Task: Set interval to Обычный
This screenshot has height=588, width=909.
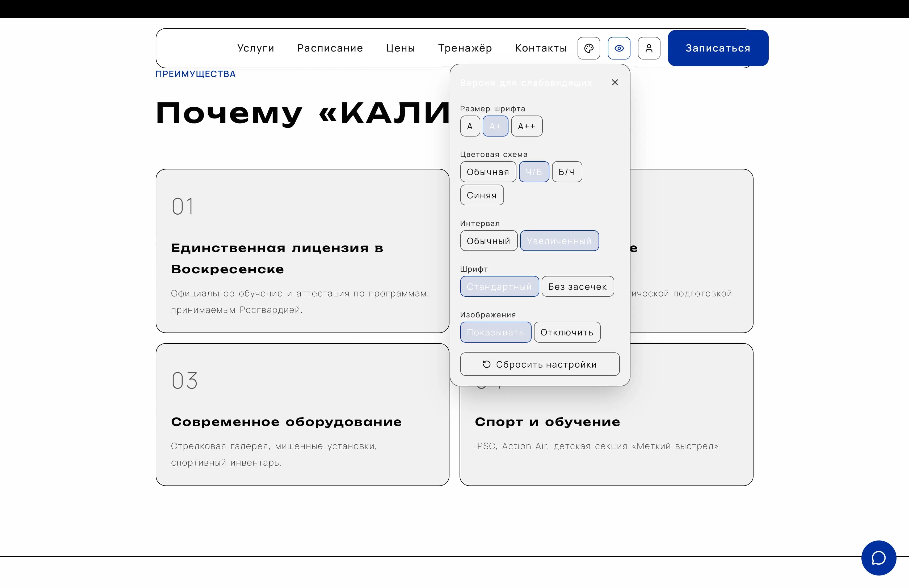Action: coord(489,241)
